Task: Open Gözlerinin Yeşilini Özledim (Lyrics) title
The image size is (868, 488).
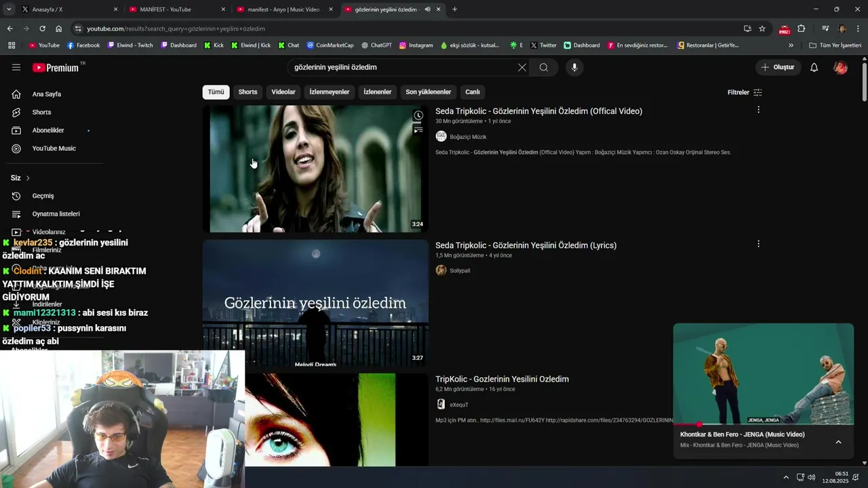Action: pyautogui.click(x=526, y=245)
